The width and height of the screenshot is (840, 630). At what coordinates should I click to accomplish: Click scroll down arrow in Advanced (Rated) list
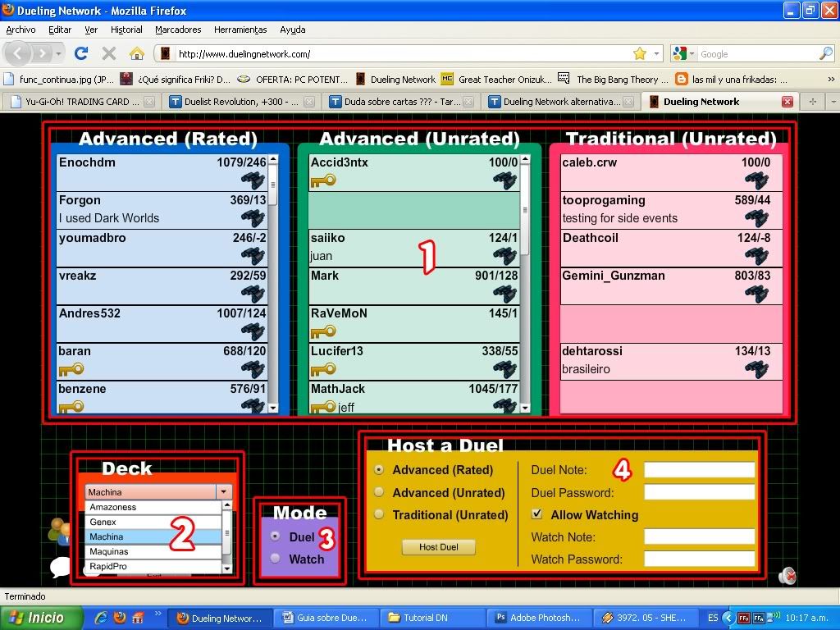point(272,408)
